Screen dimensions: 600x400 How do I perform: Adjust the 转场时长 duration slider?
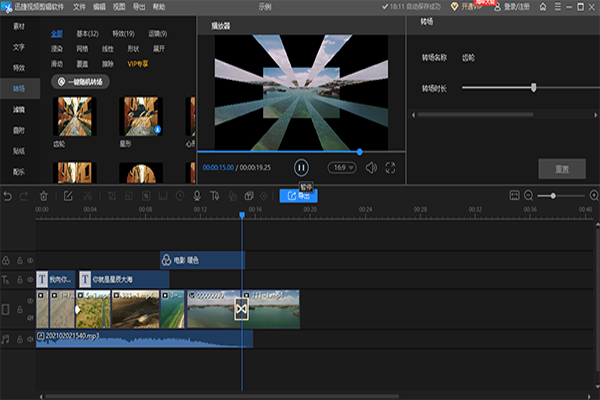point(533,87)
